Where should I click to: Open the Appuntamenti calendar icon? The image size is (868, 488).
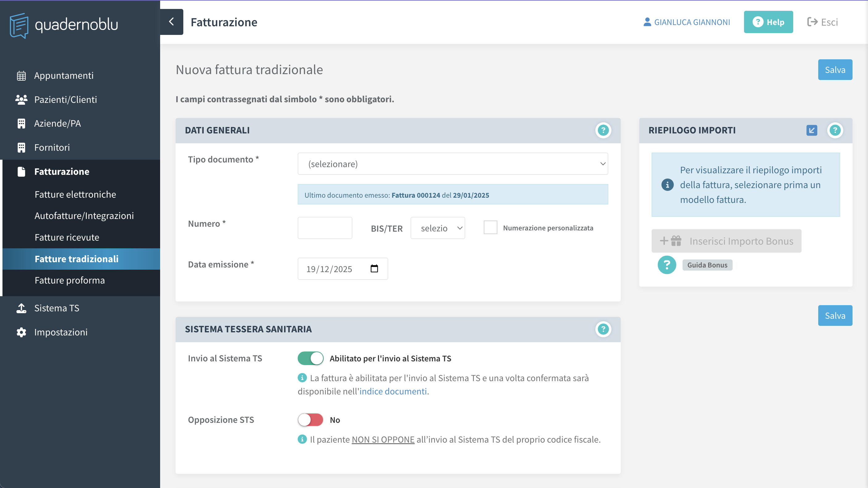tap(22, 75)
